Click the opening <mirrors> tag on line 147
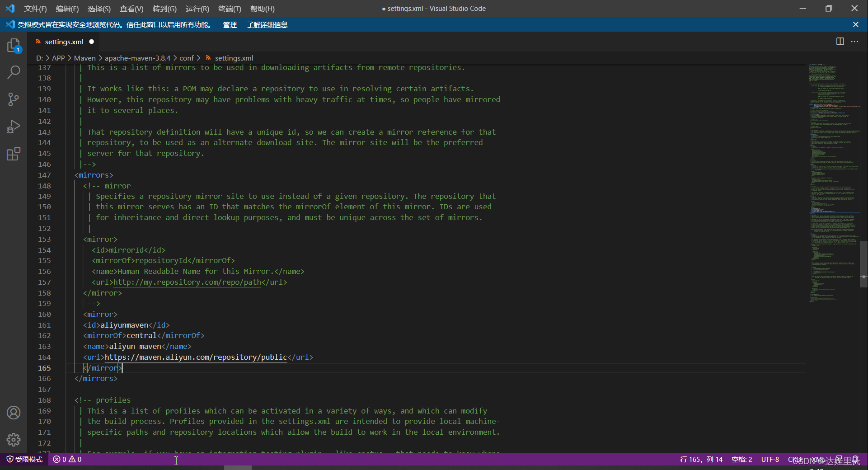The height and width of the screenshot is (470, 868). (94, 175)
